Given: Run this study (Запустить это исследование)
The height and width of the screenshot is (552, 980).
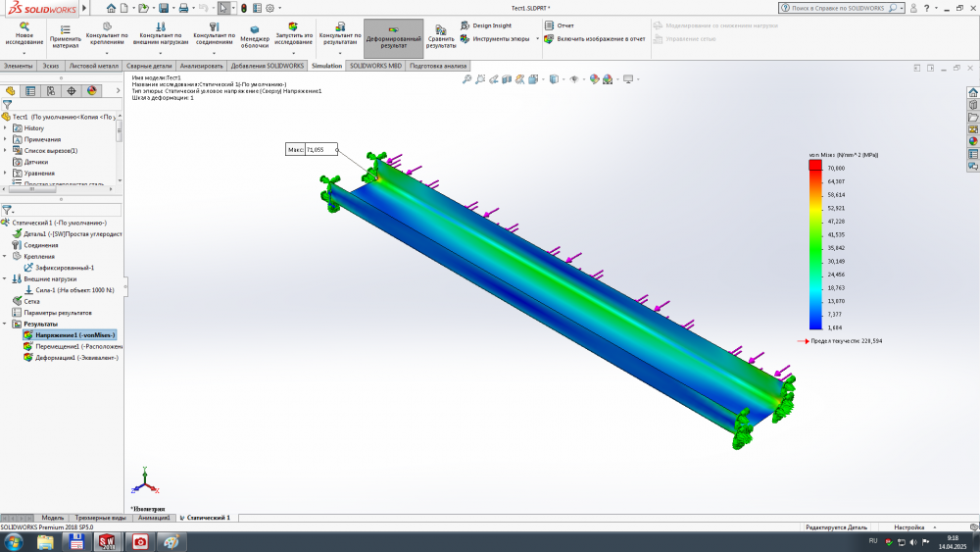Looking at the screenshot, I should [293, 27].
